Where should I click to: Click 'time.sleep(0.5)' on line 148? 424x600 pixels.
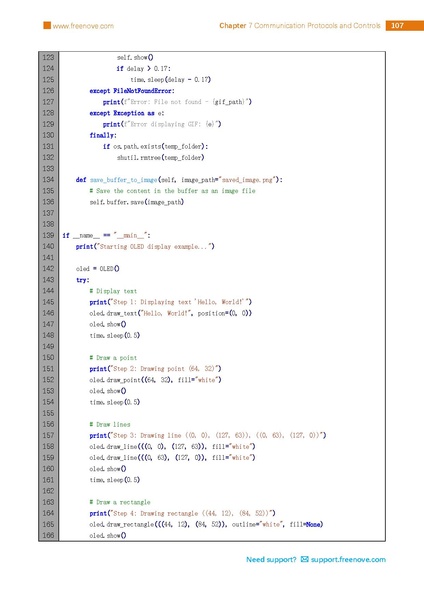pyautogui.click(x=114, y=335)
